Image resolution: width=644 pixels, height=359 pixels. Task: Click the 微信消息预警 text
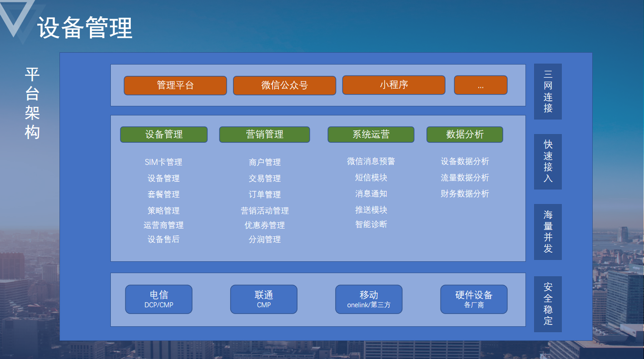tap(371, 161)
